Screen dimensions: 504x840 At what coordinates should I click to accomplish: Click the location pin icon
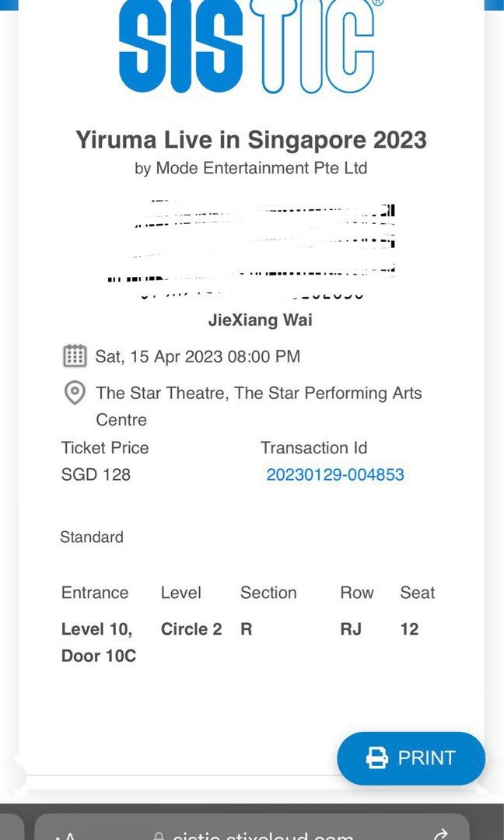point(75,393)
